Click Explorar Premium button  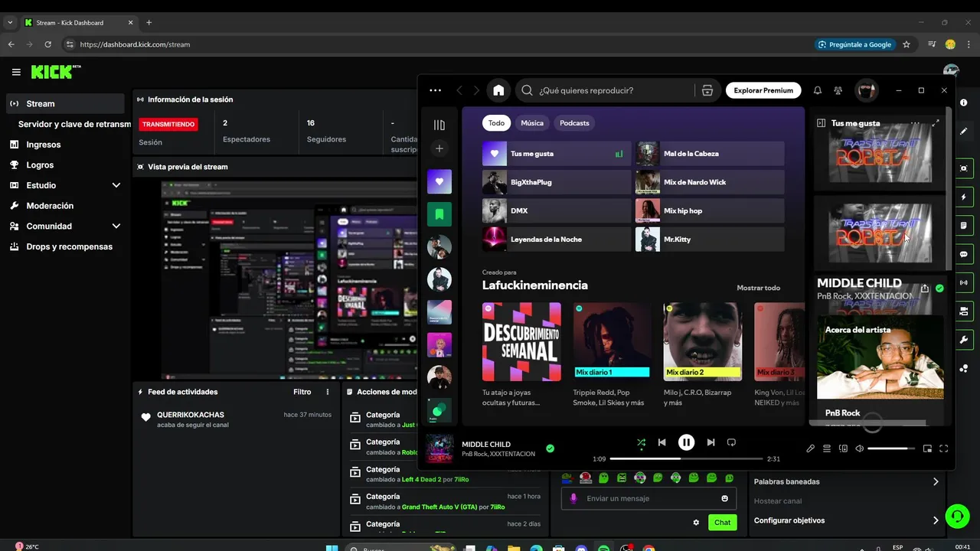763,90
